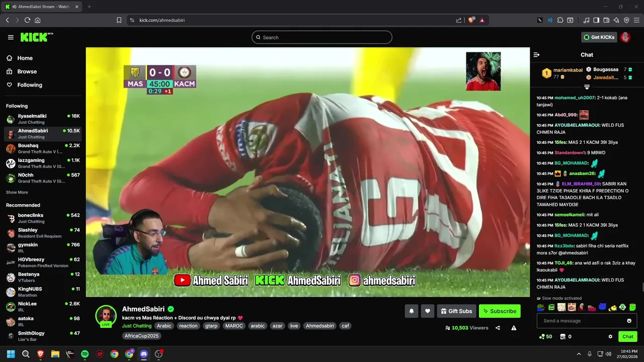Collapse the chat panel using arrow icon
Screen dimensions: 644x362
point(536,55)
